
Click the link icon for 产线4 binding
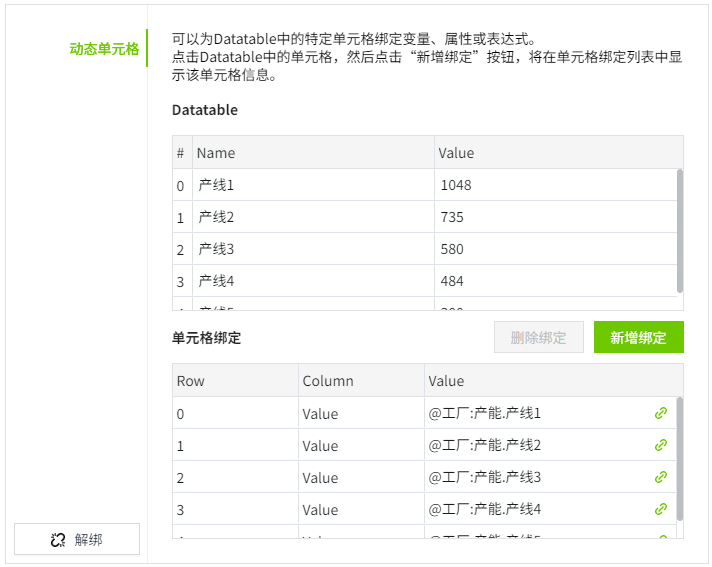coord(660,509)
